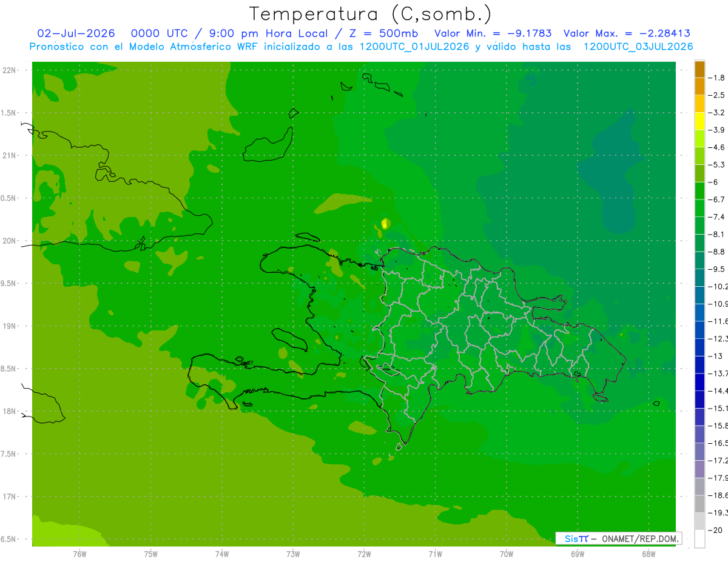Pick the teal swatch between -9.5 and -10.2
This screenshot has height=562, width=728.
[x=699, y=278]
